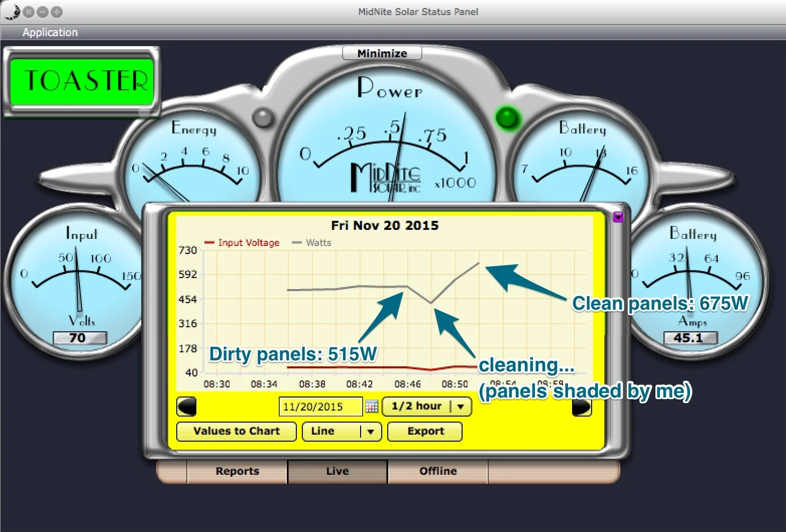Go to next chart period arrow
Image resolution: width=786 pixels, height=532 pixels.
point(582,407)
